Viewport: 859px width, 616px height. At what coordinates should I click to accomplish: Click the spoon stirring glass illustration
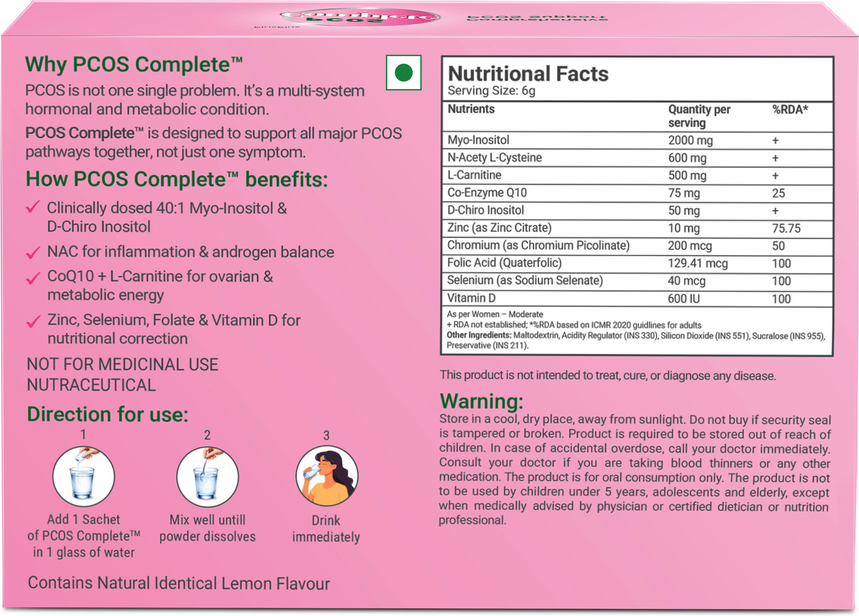(x=207, y=477)
